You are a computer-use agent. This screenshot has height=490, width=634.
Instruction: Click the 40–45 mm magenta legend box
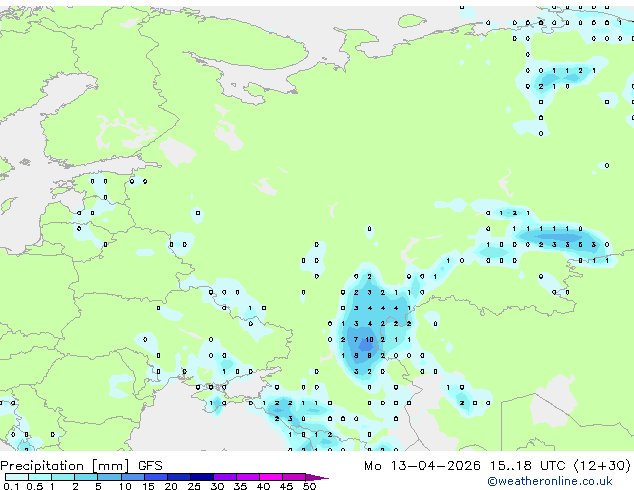tap(271, 477)
